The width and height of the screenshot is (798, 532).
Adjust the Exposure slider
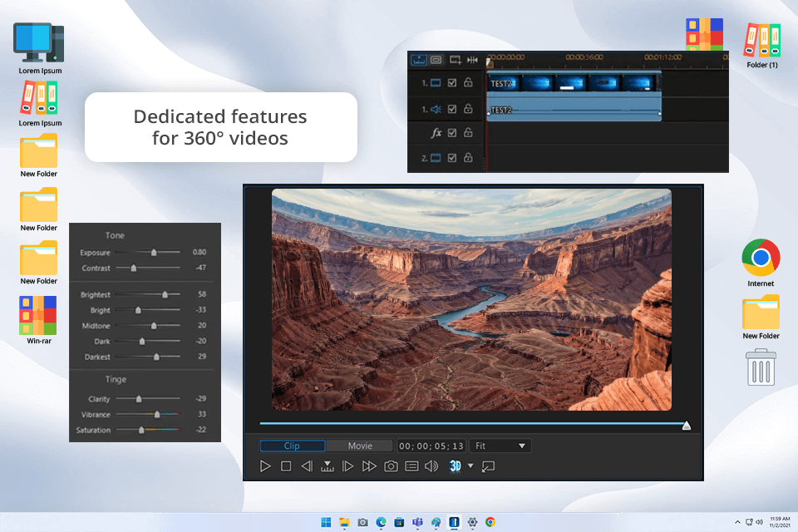coord(154,252)
